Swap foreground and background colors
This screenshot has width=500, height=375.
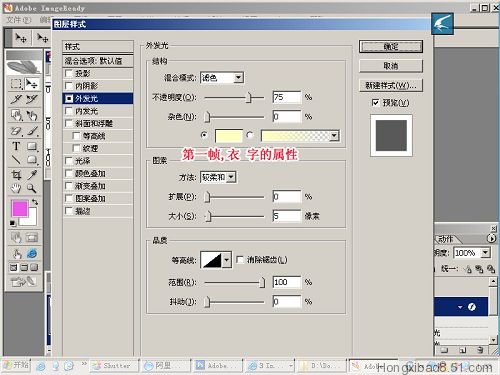point(35,202)
